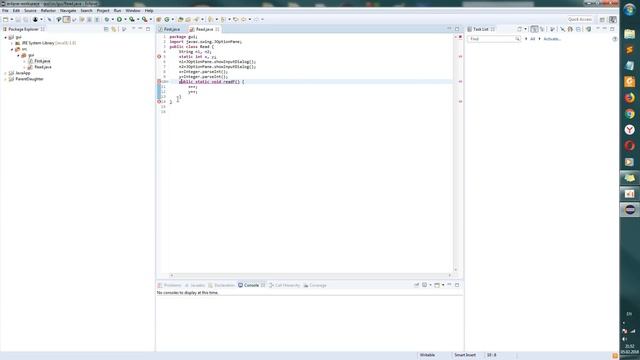Click the Back navigation arrow icon
The height and width of the screenshot is (360, 640).
click(244, 19)
